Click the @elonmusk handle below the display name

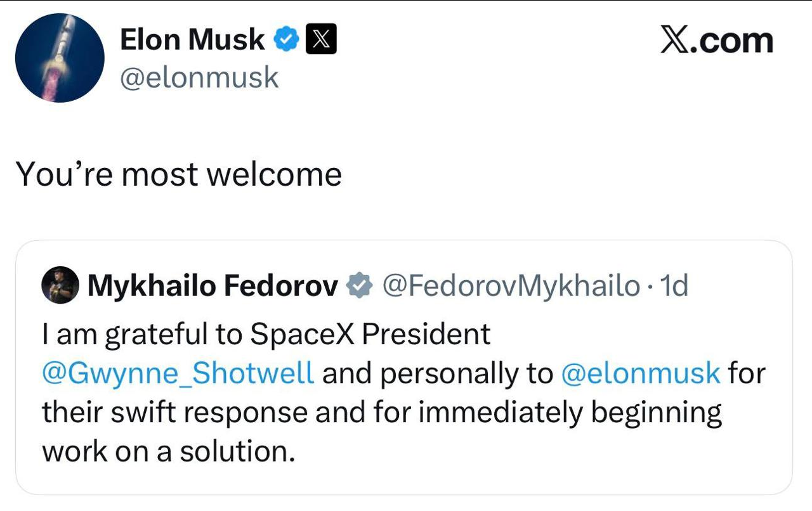[x=199, y=77]
